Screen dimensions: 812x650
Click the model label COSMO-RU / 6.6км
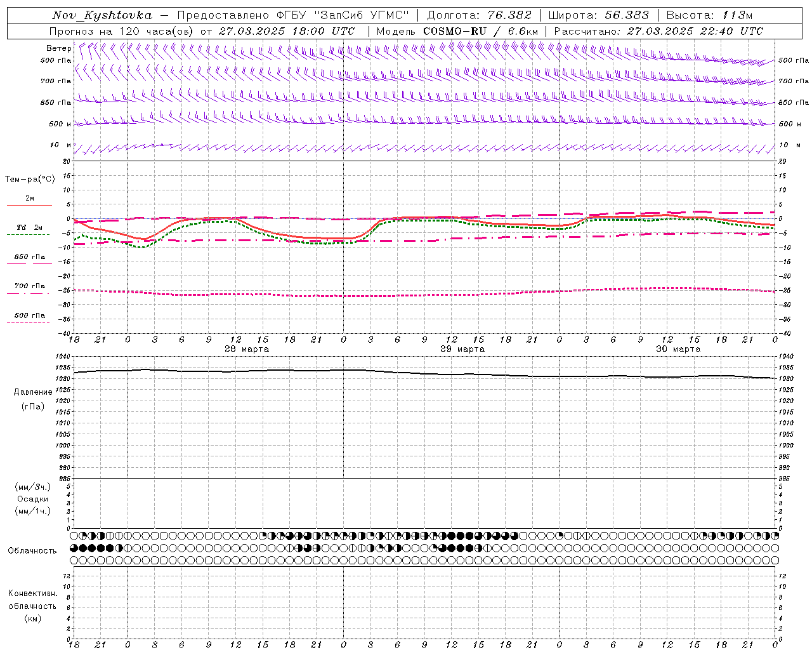tap(480, 31)
